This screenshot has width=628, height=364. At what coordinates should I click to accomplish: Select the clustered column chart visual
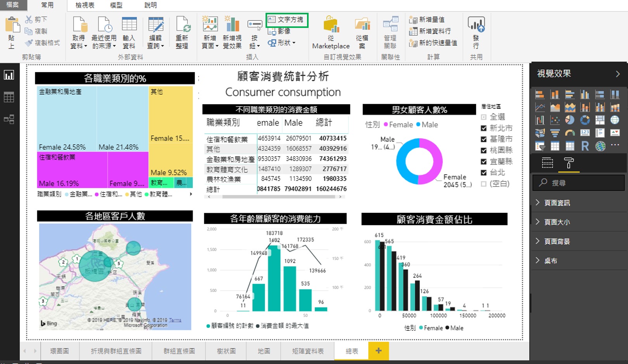(x=585, y=95)
